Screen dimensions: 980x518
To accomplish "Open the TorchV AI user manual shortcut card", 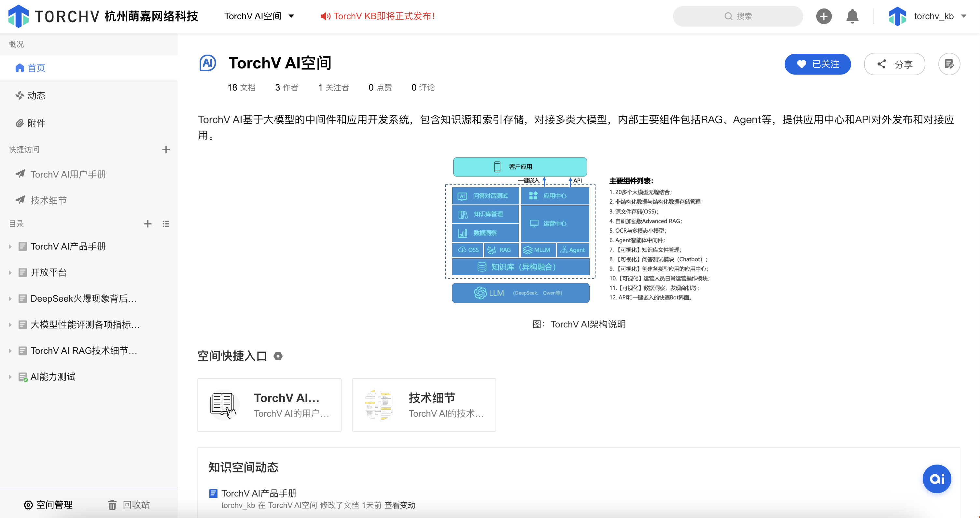I will pos(269,405).
